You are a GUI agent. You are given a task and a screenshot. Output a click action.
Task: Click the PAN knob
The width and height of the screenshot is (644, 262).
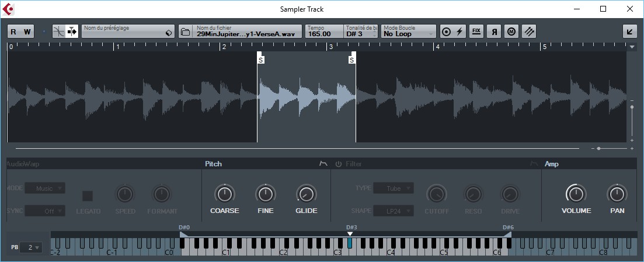pyautogui.click(x=617, y=194)
